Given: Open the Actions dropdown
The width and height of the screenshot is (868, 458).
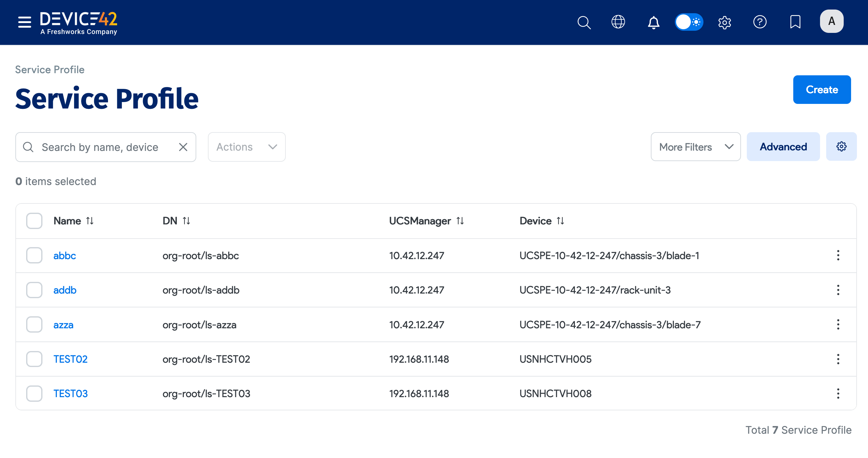Looking at the screenshot, I should pyautogui.click(x=246, y=147).
